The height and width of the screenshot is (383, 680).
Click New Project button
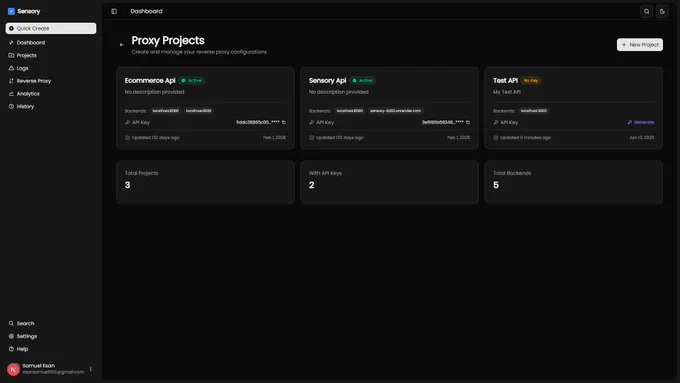(x=640, y=45)
